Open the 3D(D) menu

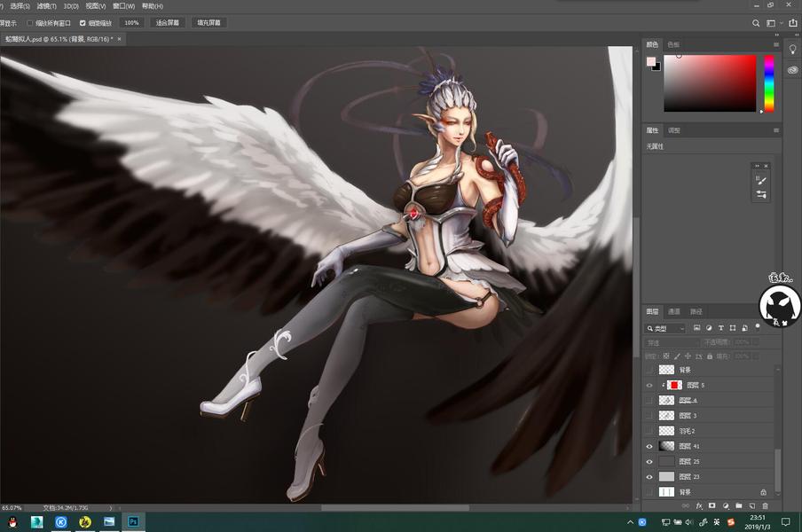point(71,6)
